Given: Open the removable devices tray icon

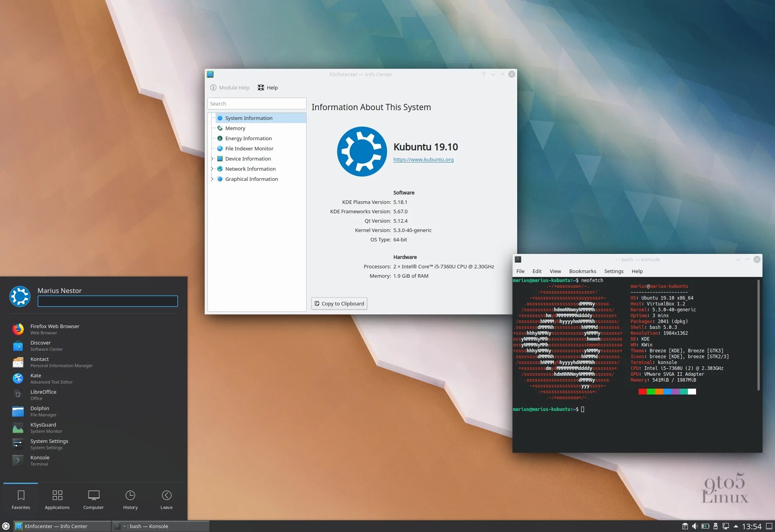Looking at the screenshot, I should [716, 526].
